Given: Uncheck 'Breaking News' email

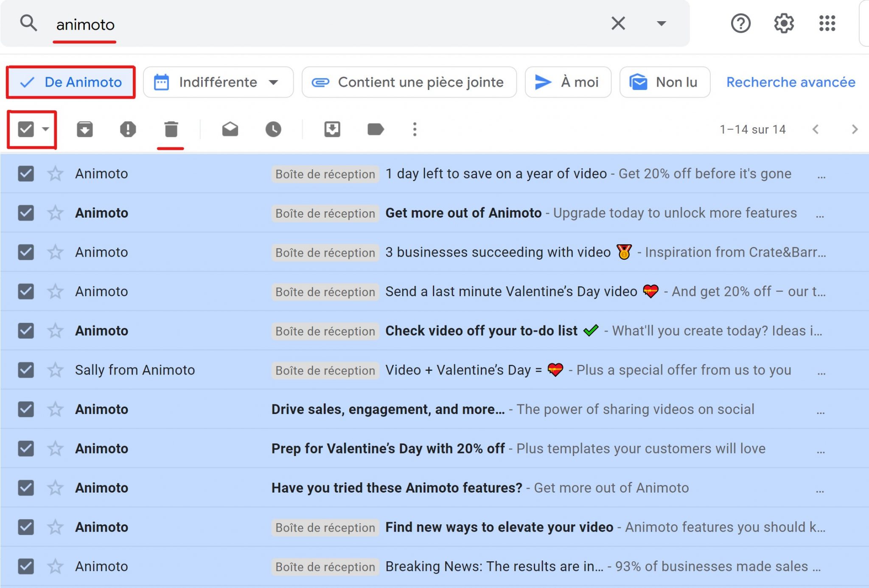Looking at the screenshot, I should (x=26, y=566).
